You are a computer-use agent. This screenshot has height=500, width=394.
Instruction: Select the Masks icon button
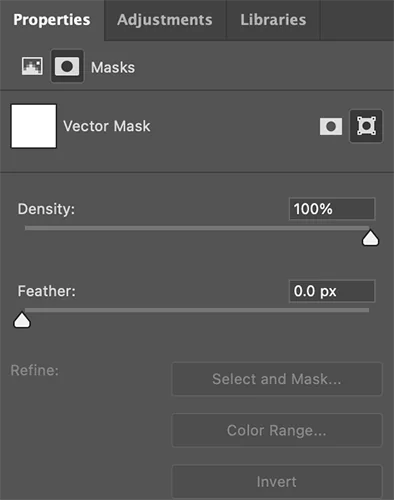[x=67, y=66]
